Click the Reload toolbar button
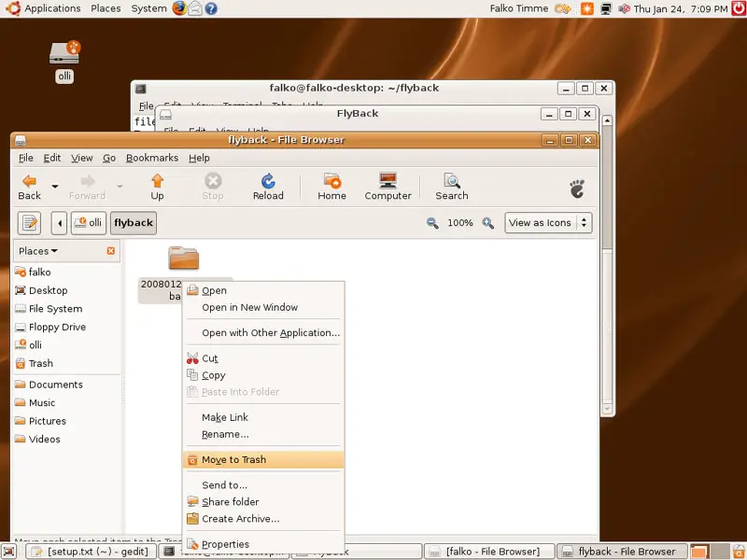The width and height of the screenshot is (747, 560). tap(268, 188)
